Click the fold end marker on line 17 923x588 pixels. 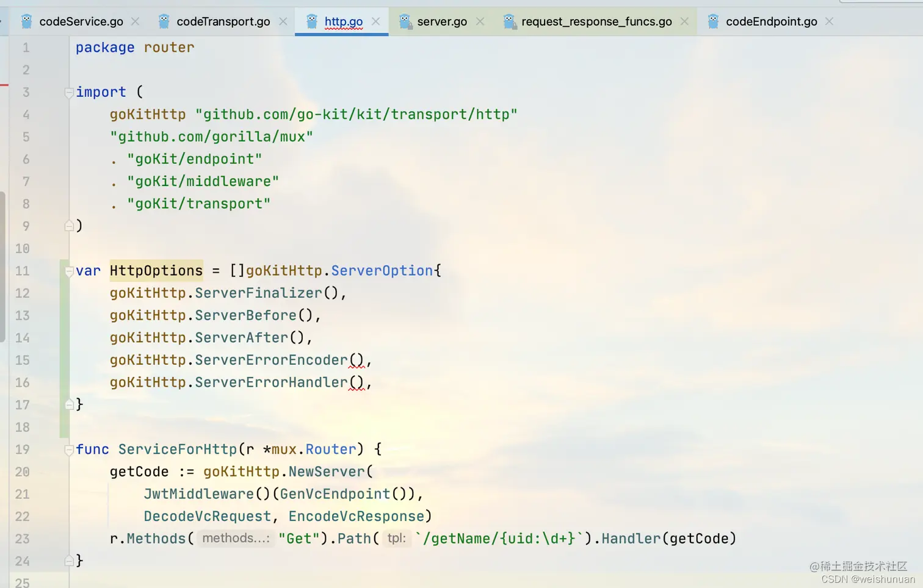pos(69,404)
